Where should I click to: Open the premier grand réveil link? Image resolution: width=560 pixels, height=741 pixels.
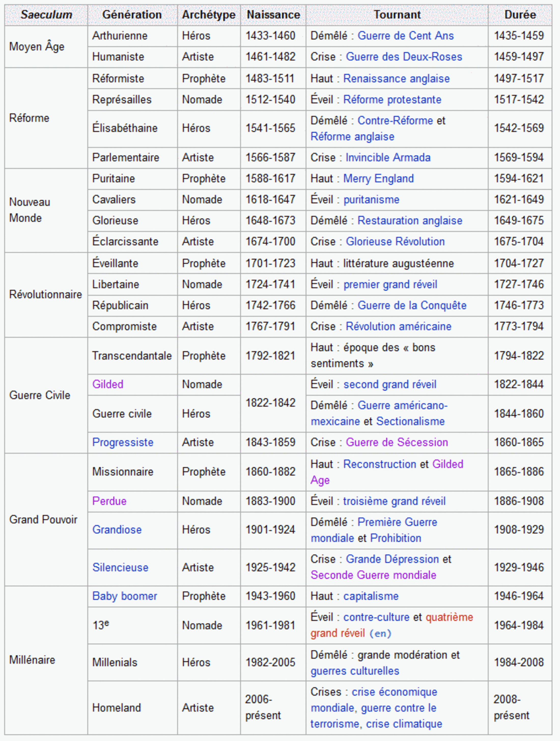coord(390,285)
